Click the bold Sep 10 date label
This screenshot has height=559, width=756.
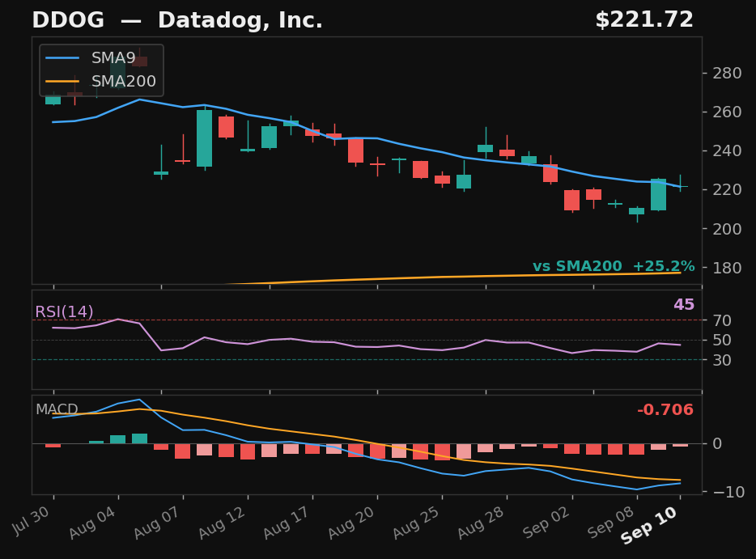649,525
